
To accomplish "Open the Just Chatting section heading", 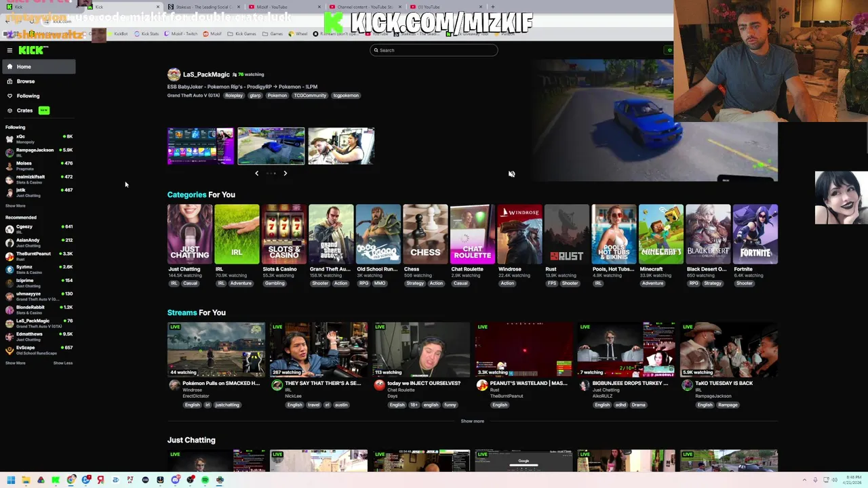I will [191, 441].
